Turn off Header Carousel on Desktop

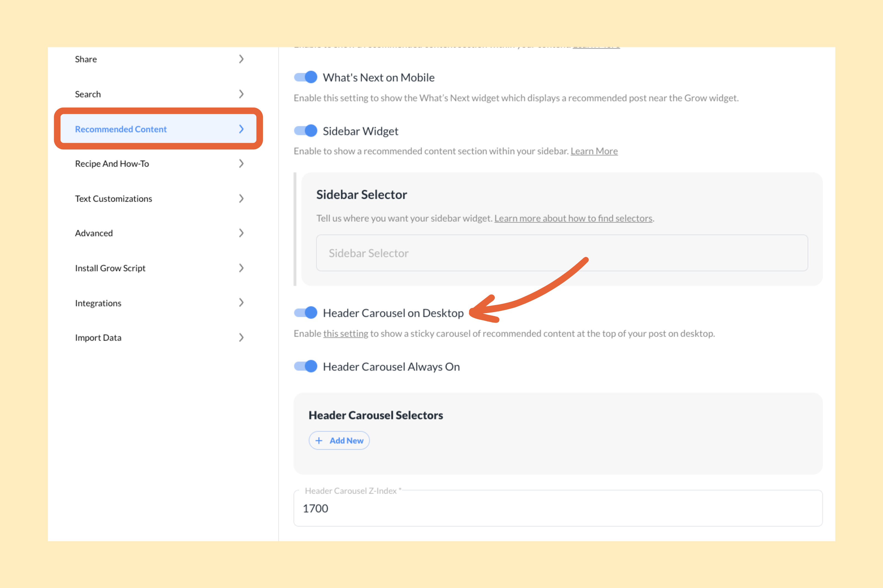click(x=305, y=312)
